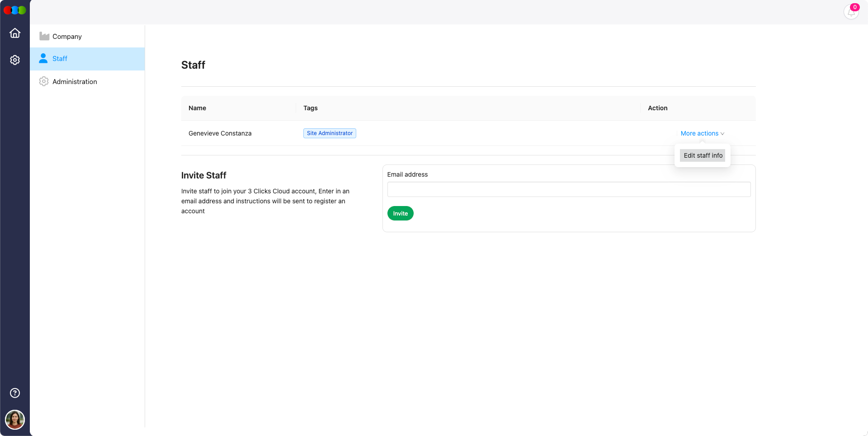
Task: Click the Administration gear icon
Action: [44, 82]
